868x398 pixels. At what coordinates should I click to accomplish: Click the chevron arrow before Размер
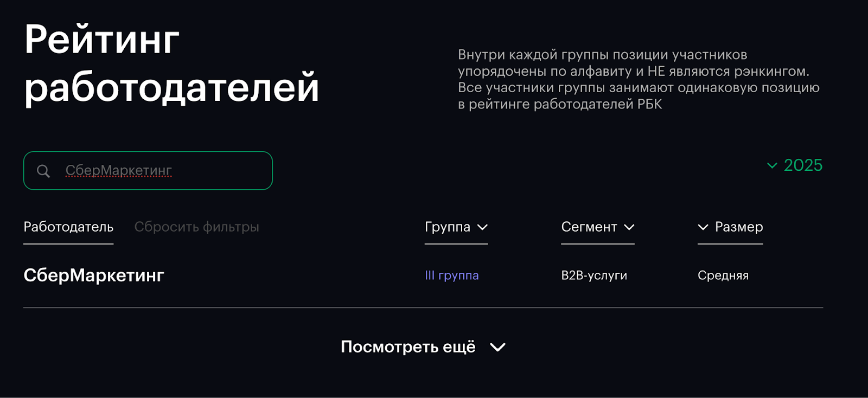pos(703,227)
